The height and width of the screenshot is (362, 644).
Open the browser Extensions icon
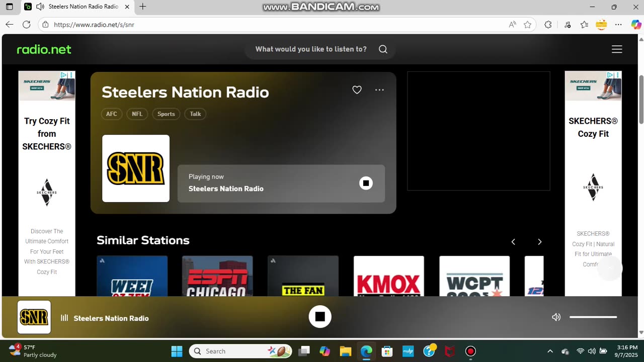[x=548, y=24]
